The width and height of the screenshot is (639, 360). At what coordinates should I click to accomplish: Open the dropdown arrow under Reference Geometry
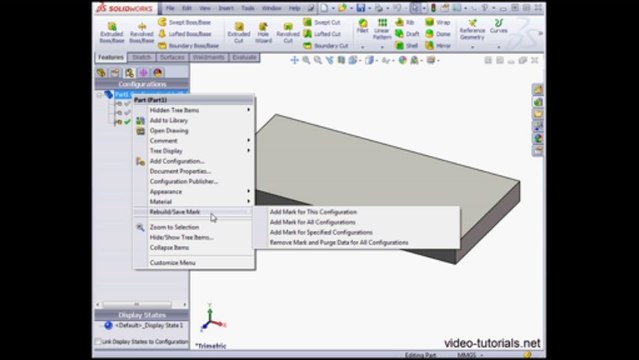click(472, 47)
